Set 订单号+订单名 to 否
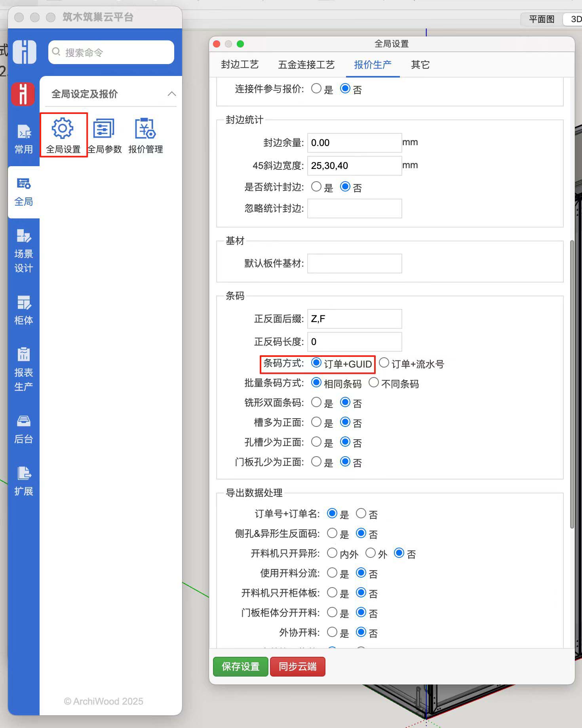Viewport: 582px width, 728px height. point(361,514)
